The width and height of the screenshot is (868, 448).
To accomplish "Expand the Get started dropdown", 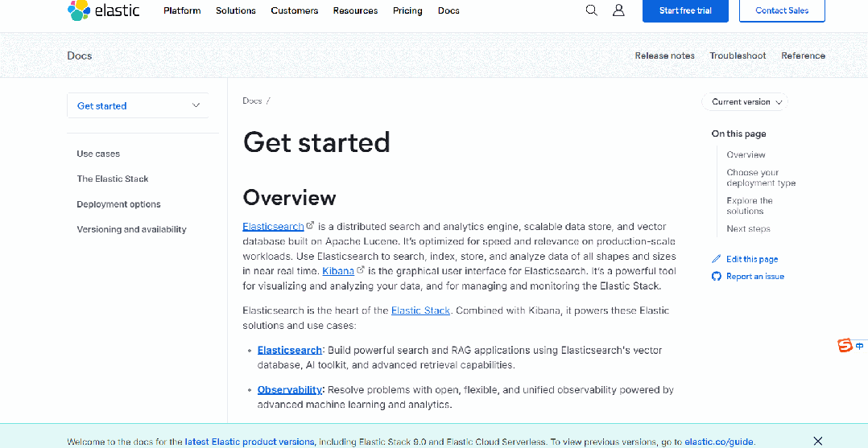I will point(138,105).
